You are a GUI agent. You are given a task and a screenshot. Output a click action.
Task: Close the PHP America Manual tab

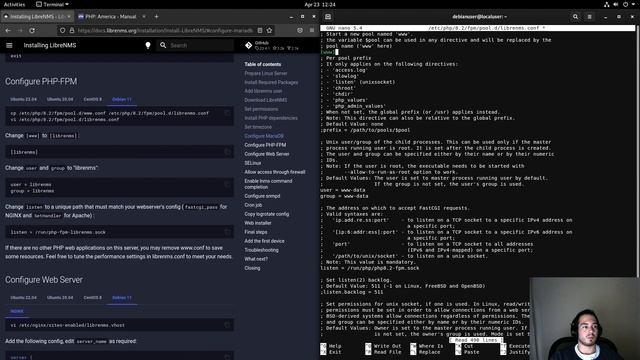[144, 17]
